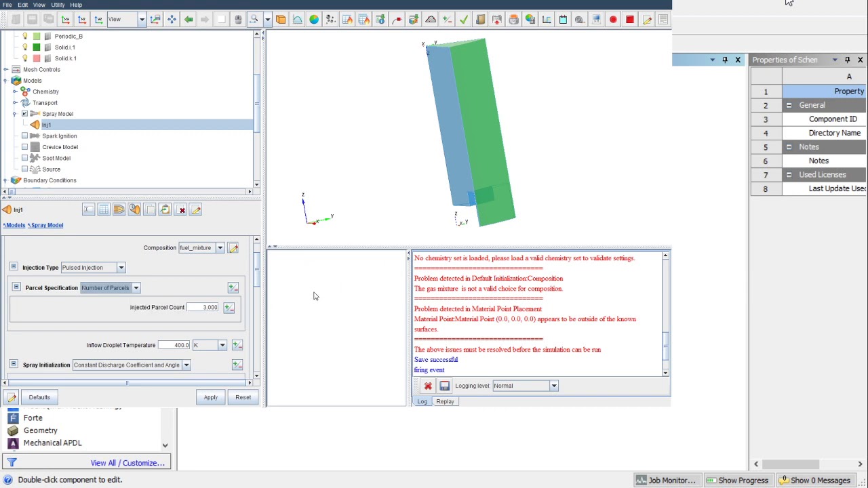Viewport: 868px width, 488px height.
Task: Toggle visibility lightbulb for Solid.k.1
Action: tap(25, 58)
